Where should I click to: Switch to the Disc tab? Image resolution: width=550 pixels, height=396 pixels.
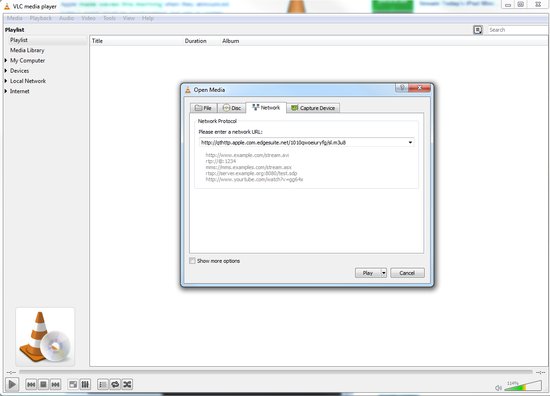click(x=232, y=108)
